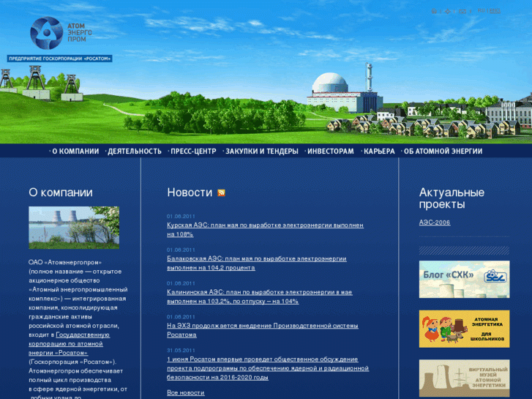The height and width of the screenshot is (399, 532).
Task: Open 1 июня Росатом public discussion article
Action: click(x=268, y=368)
